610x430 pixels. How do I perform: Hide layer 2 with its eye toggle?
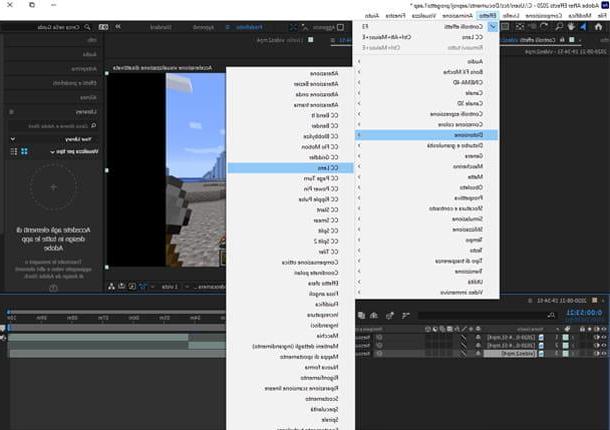point(604,345)
